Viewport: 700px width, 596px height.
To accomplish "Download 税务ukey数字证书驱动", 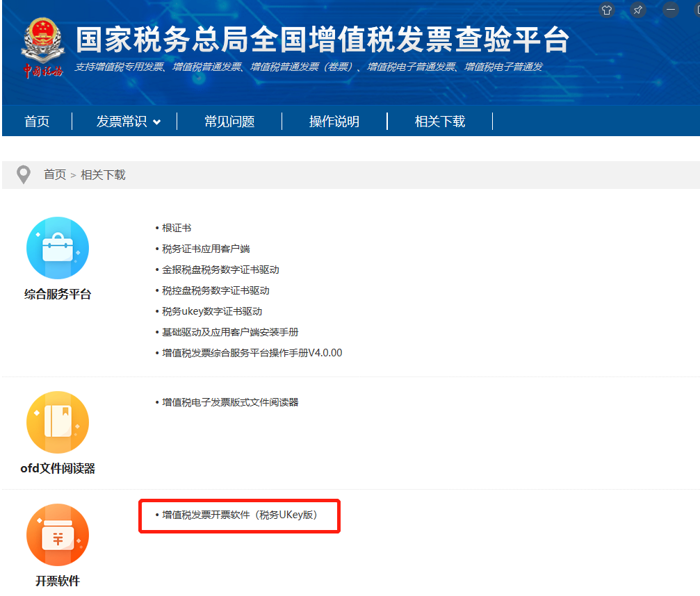I will pos(212,311).
